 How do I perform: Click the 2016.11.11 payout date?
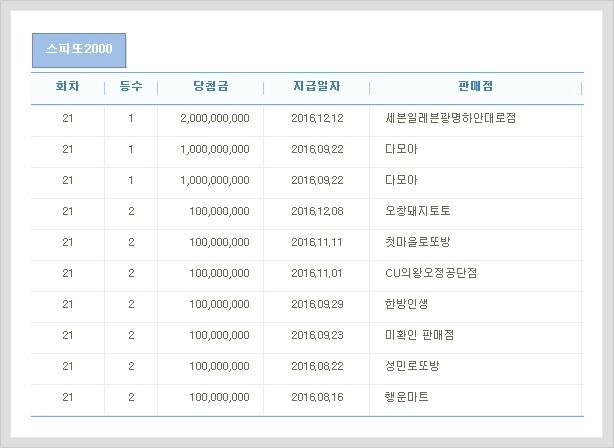317,242
